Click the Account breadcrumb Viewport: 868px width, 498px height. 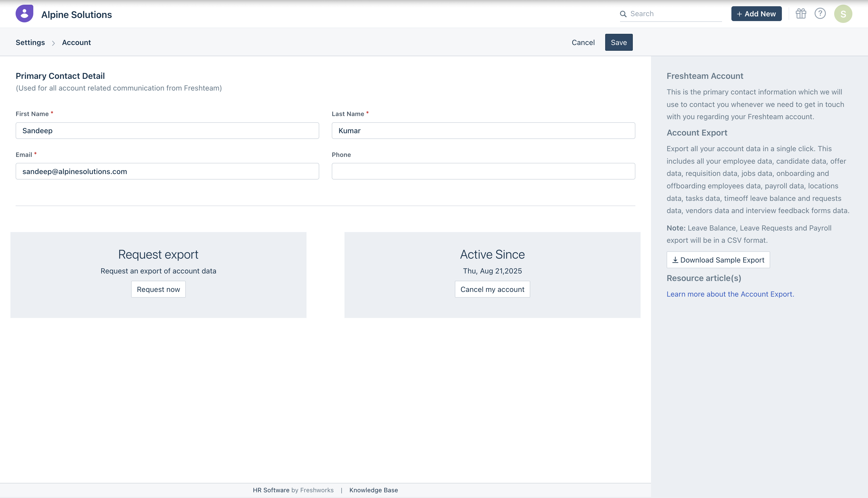(x=76, y=42)
